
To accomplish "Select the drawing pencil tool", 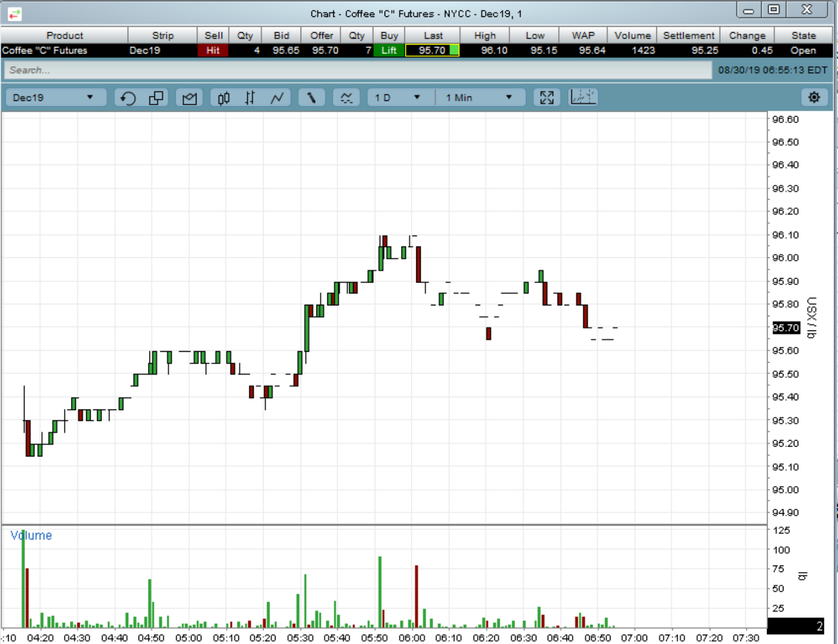I will coord(312,98).
